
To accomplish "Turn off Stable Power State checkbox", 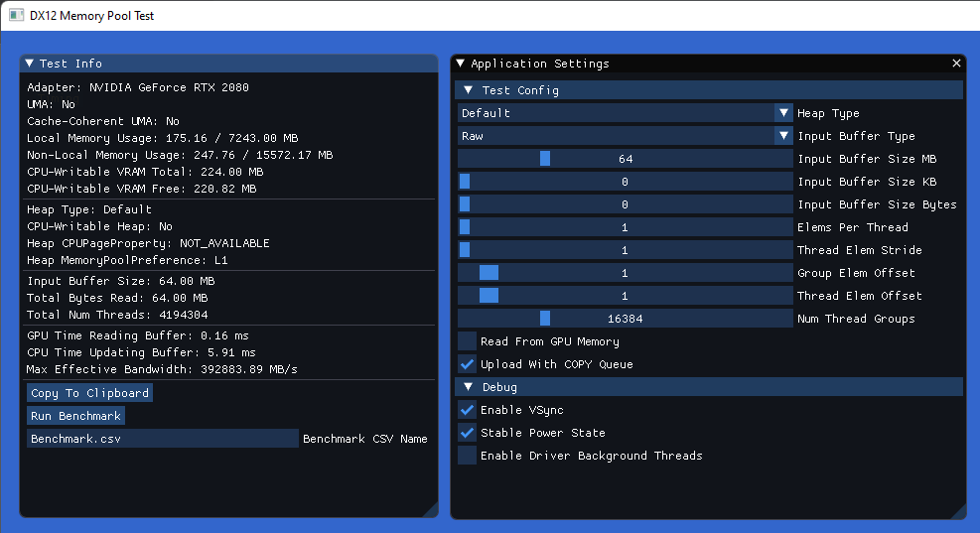I will (467, 433).
